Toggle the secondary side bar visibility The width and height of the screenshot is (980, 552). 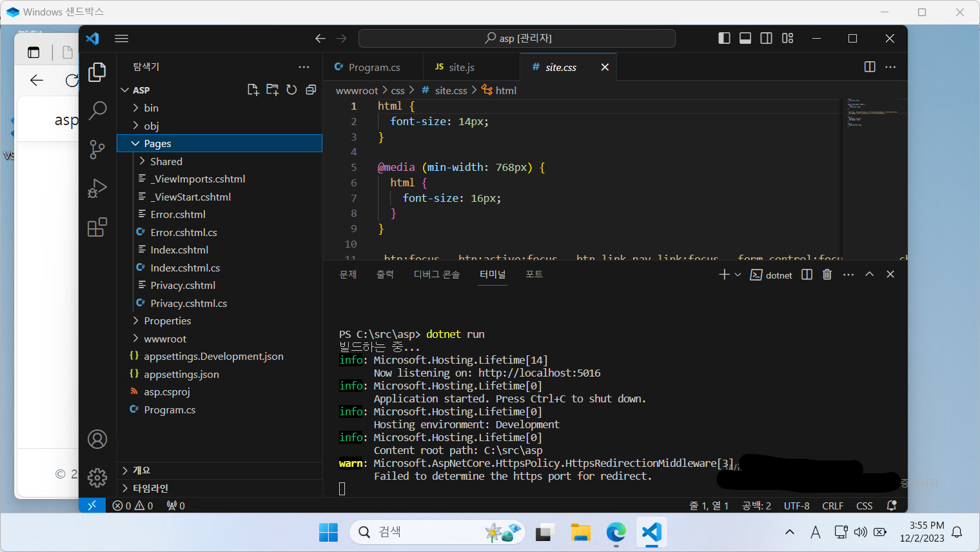[766, 39]
